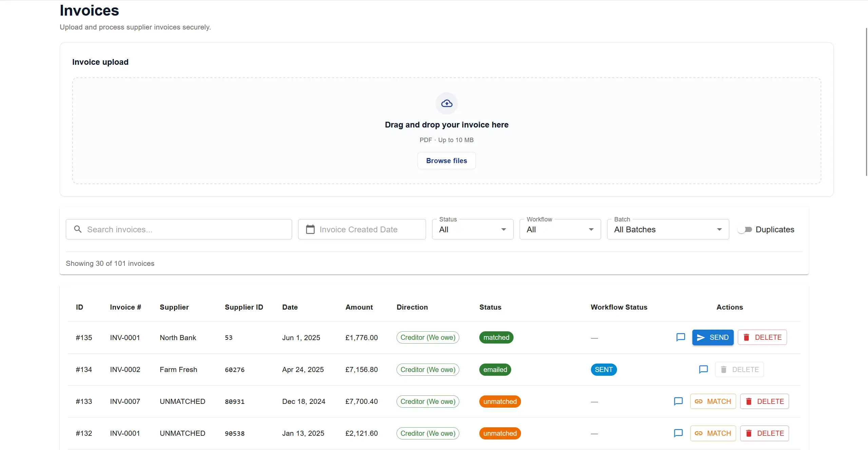Click date Jun 1, 2025

click(301, 337)
